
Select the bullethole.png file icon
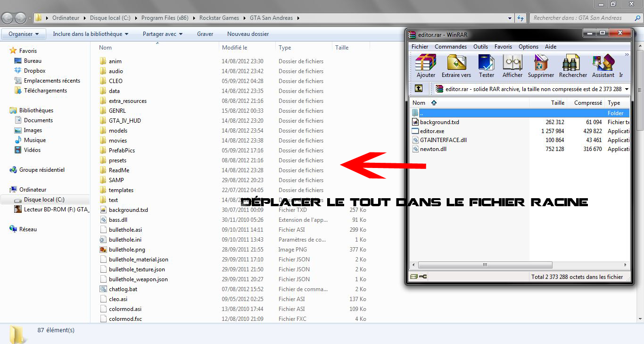click(104, 249)
